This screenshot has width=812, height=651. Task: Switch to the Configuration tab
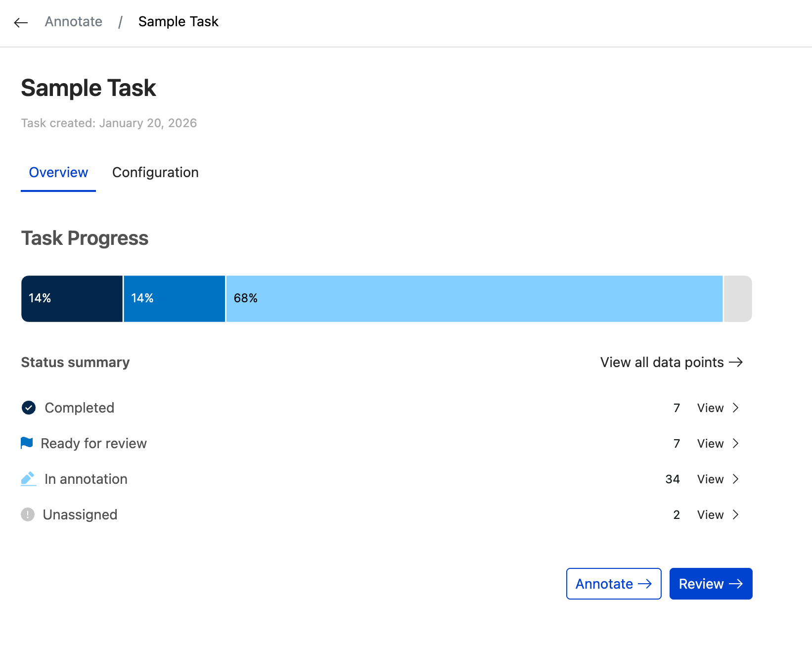pyautogui.click(x=155, y=173)
